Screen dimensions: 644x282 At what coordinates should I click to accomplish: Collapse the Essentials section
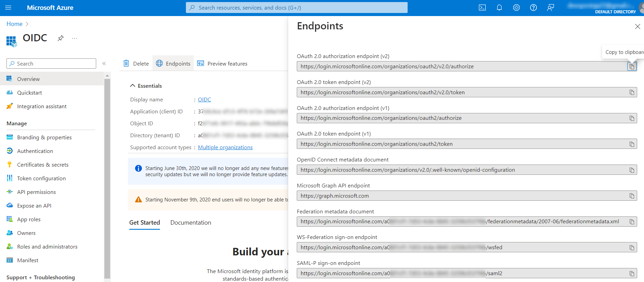pos(133,86)
